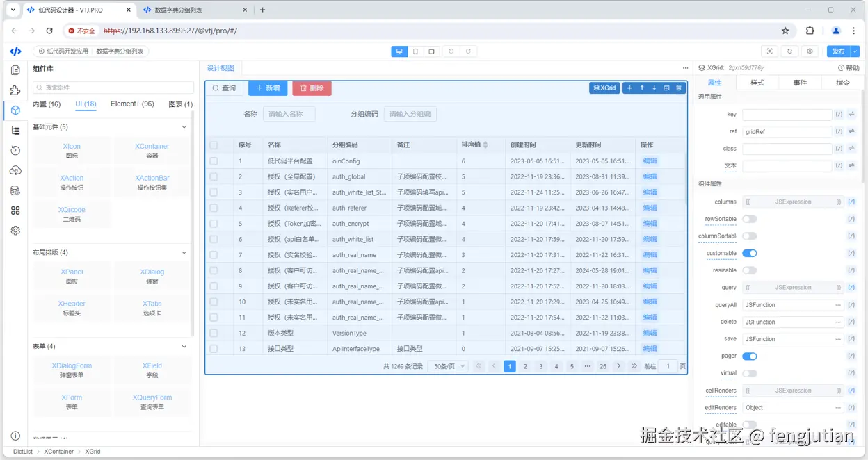This screenshot has width=868, height=460.
Task: Check the table header select-all checkbox
Action: 214,145
